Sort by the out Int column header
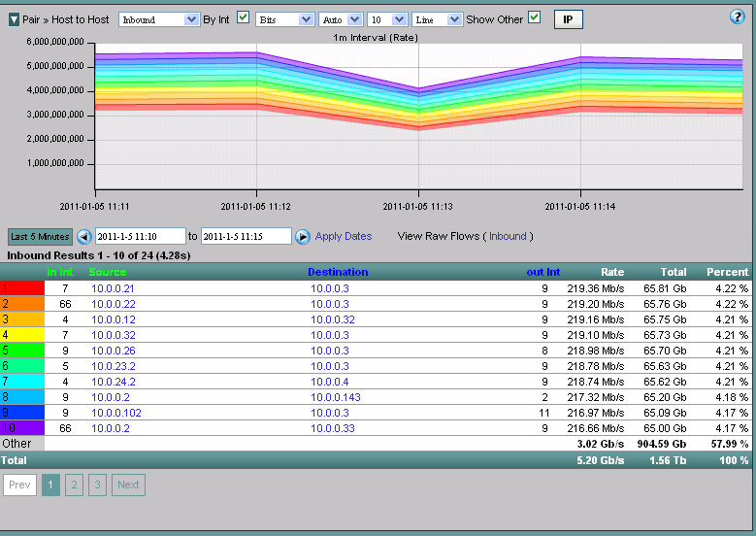Image resolution: width=756 pixels, height=536 pixels. [x=543, y=272]
